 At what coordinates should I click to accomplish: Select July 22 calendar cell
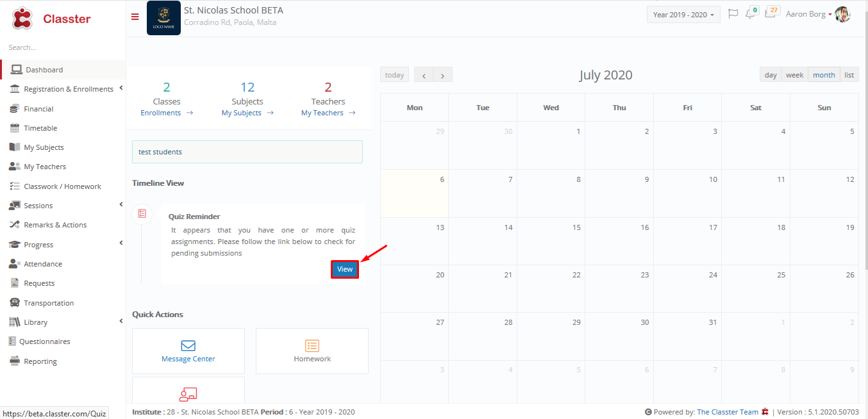tap(551, 289)
